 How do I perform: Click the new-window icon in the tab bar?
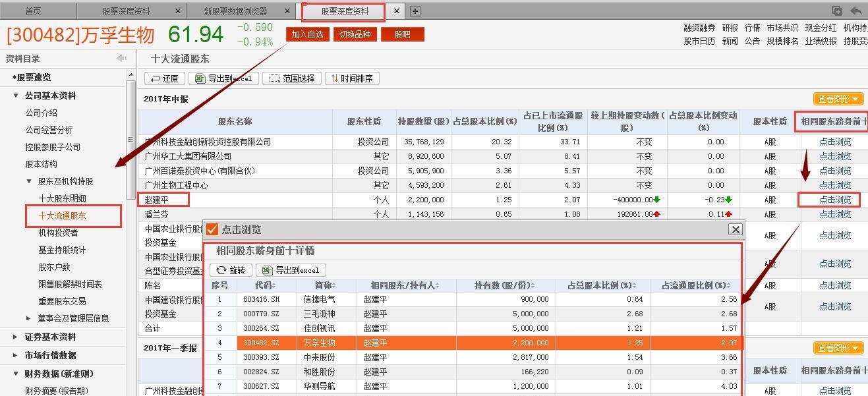[836, 11]
